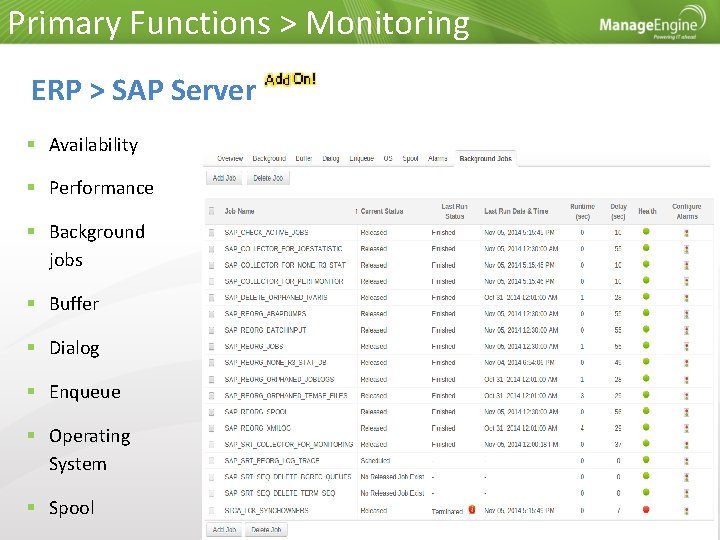The image size is (720, 540).
Task: Click the top Add Job button
Action: click(x=224, y=178)
